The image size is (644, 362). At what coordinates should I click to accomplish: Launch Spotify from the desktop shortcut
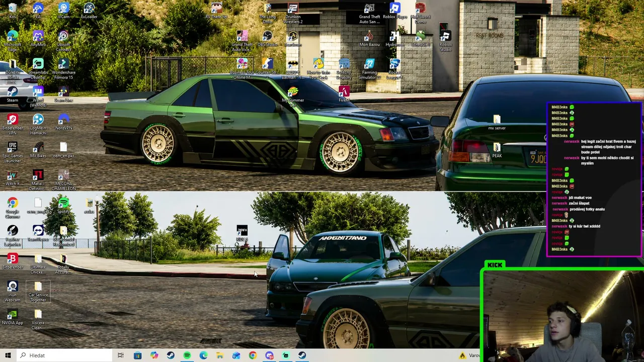coord(63,205)
